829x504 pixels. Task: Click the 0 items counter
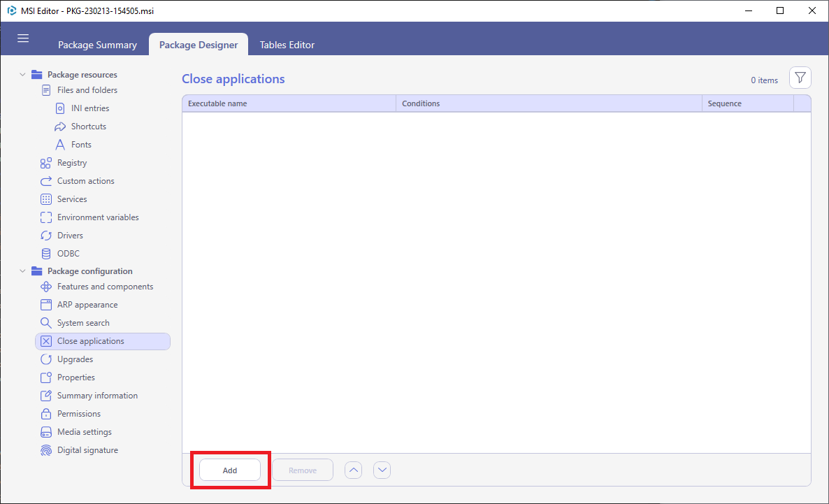765,80
